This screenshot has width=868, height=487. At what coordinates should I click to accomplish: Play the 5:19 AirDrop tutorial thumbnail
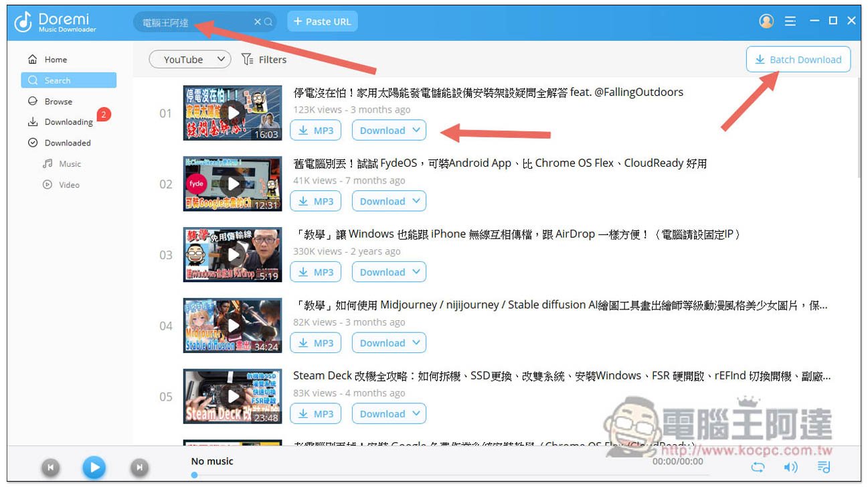(x=233, y=255)
